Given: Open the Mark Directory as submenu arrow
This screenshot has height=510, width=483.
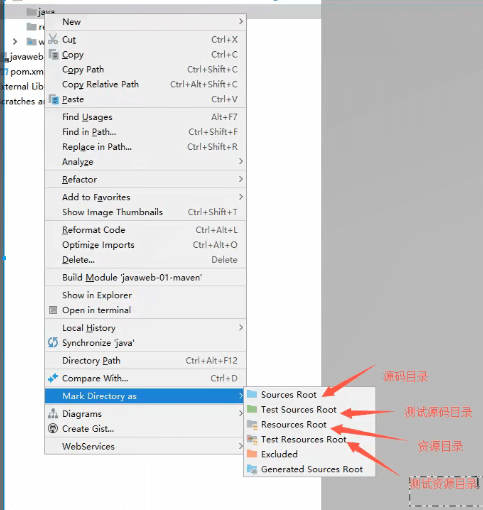Looking at the screenshot, I should [241, 396].
